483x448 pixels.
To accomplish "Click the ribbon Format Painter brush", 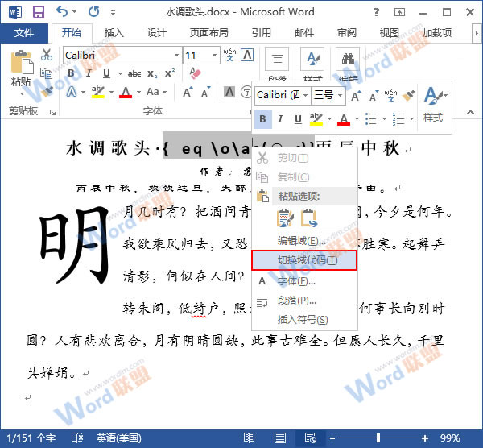I will (47, 91).
